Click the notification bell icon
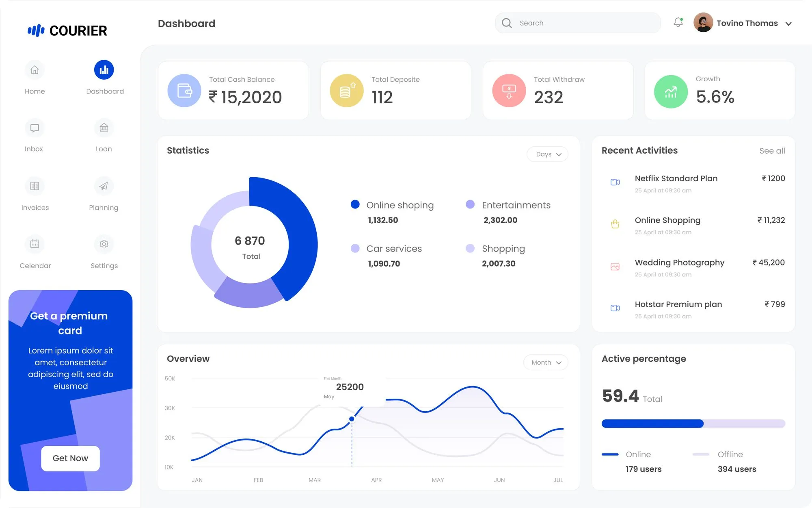This screenshot has width=812, height=508. [x=678, y=22]
